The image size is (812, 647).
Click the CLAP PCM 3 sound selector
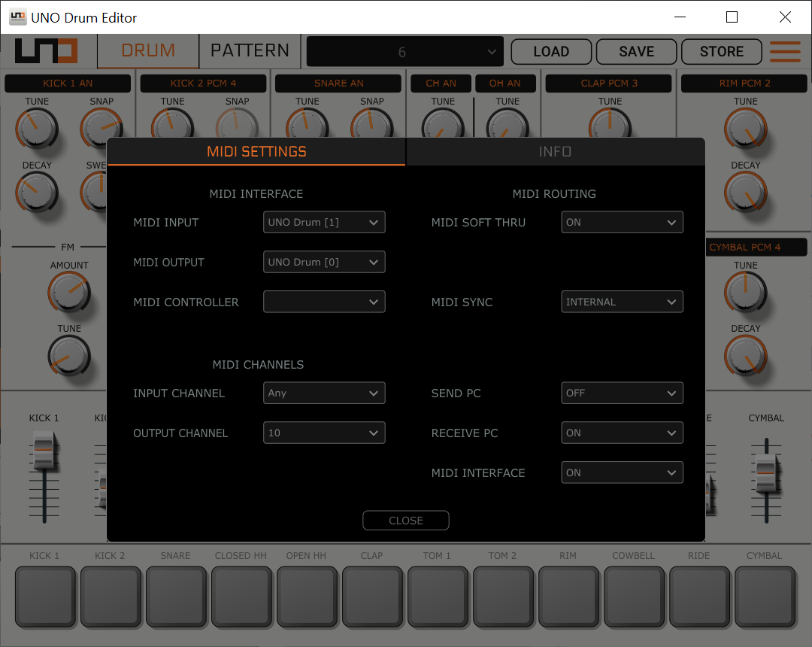tap(609, 84)
